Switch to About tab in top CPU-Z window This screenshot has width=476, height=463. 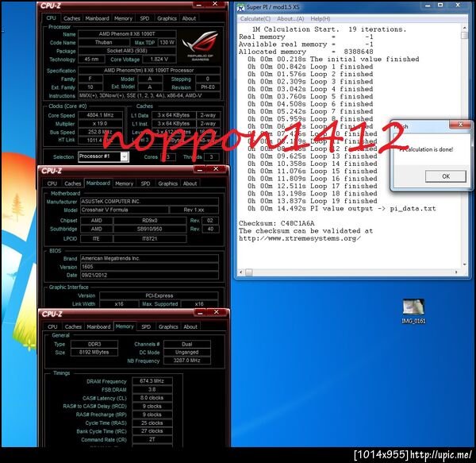tap(189, 18)
